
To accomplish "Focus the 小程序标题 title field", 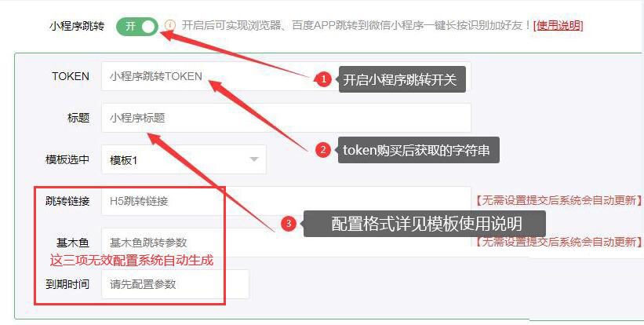I will [x=286, y=118].
